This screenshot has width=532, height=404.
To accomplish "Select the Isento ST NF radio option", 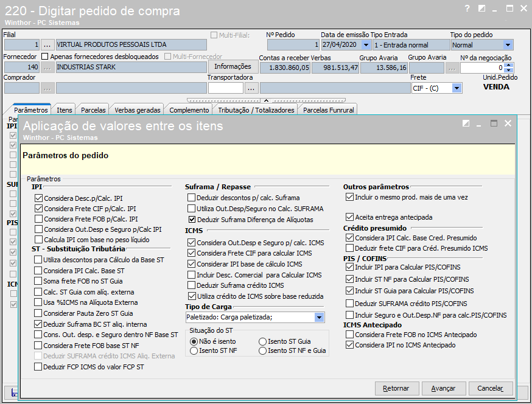I will tap(194, 350).
